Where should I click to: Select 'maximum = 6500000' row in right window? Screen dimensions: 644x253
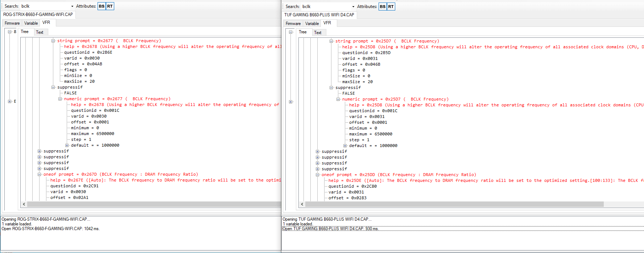(x=371, y=134)
